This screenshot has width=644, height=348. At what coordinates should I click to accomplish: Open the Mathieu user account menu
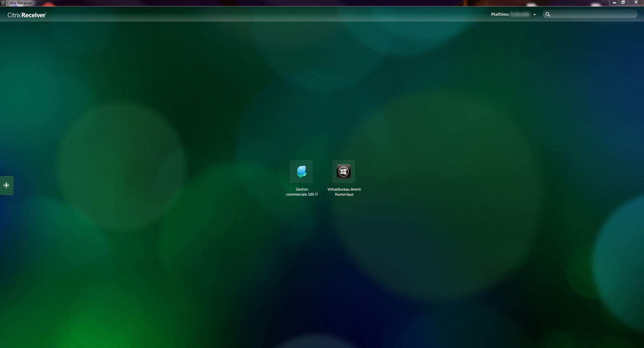click(x=513, y=14)
